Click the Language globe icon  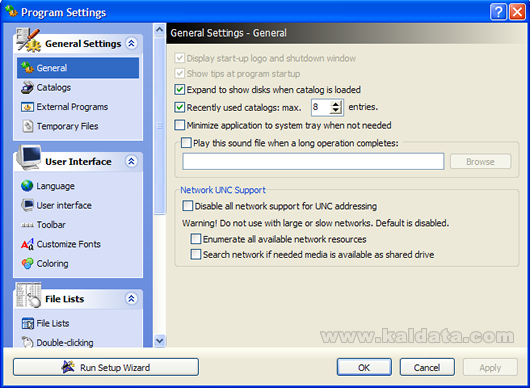coord(27,186)
